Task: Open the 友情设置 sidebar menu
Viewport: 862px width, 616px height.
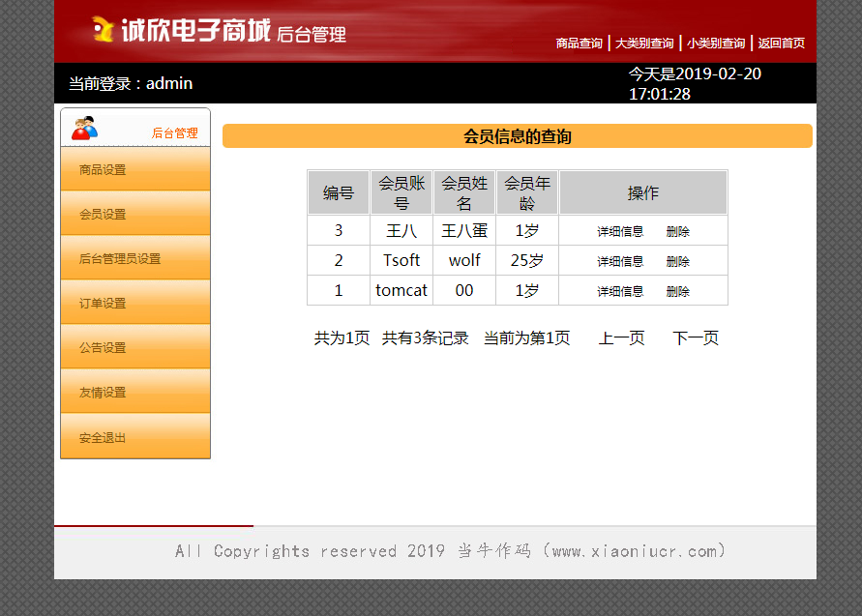Action: point(135,392)
